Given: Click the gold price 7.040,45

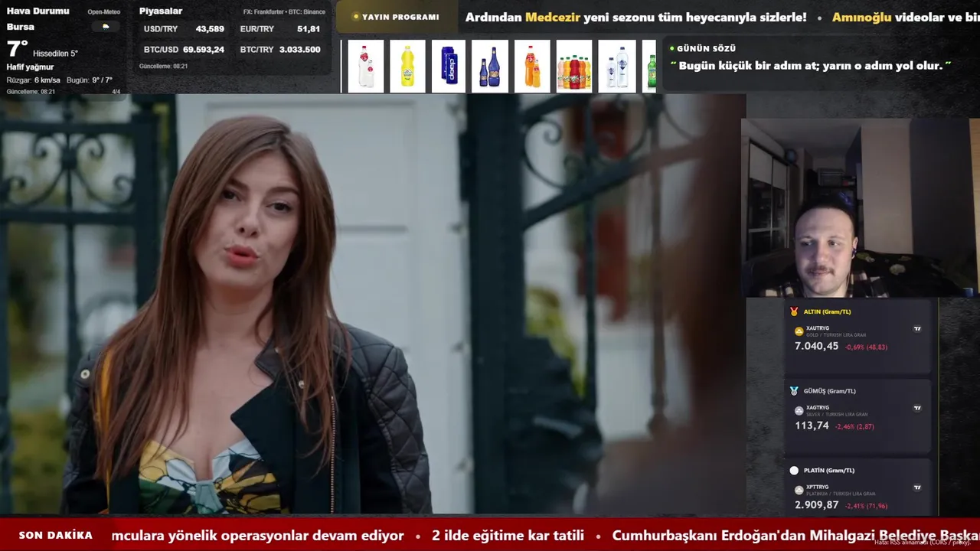Looking at the screenshot, I should [x=816, y=346].
